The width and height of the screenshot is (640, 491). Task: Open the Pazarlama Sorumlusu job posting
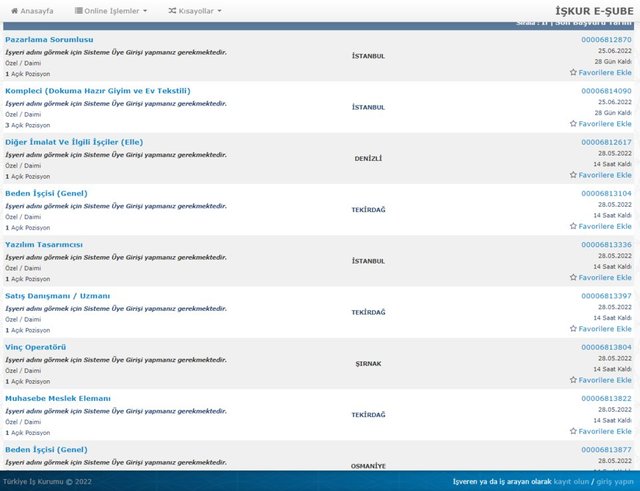click(x=49, y=39)
